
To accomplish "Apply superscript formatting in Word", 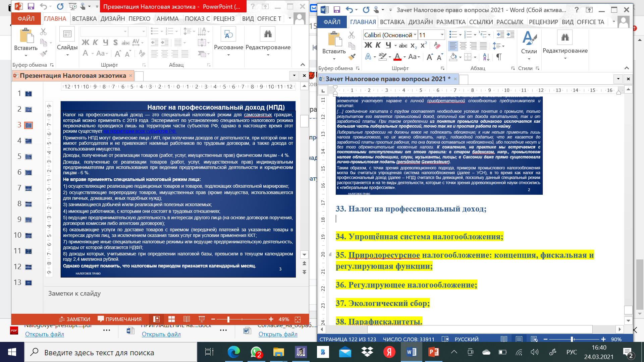I will click(424, 45).
